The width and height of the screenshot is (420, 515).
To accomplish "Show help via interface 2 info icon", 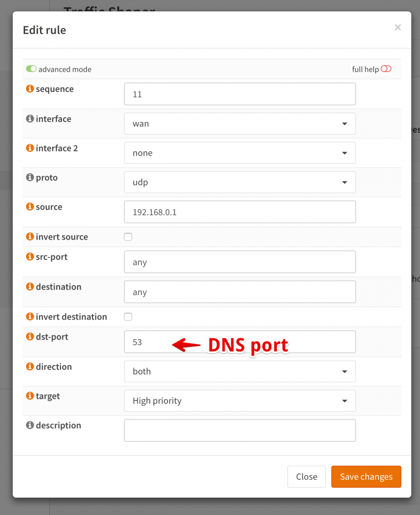I will [x=30, y=148].
